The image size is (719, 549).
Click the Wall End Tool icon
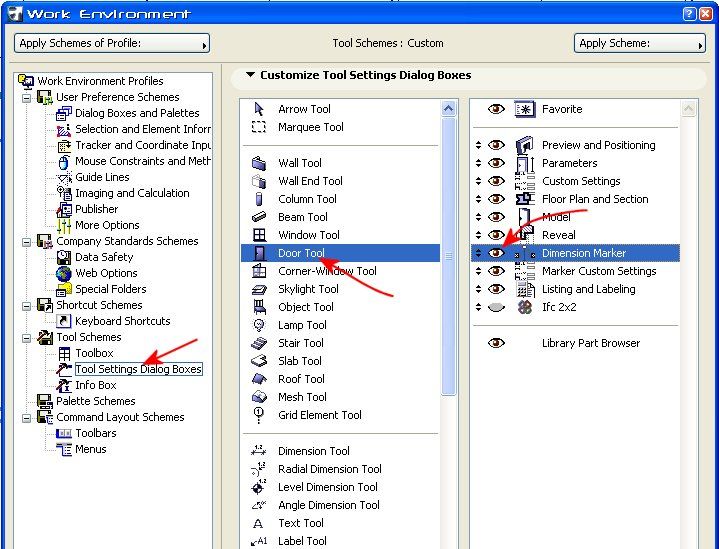[x=259, y=181]
